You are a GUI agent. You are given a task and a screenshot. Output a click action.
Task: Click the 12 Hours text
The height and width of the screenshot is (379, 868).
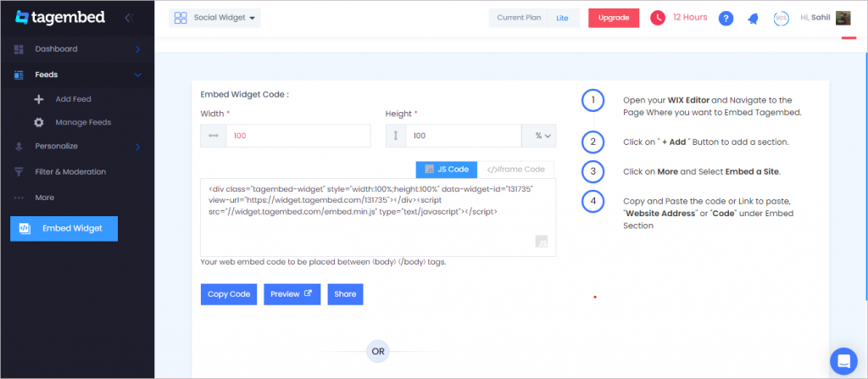pyautogui.click(x=690, y=17)
